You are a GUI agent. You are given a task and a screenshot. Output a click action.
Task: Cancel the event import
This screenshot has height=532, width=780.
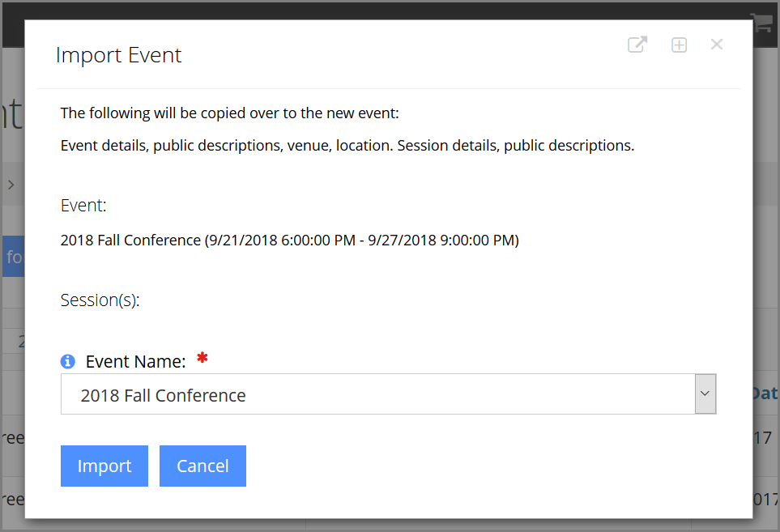tap(202, 466)
